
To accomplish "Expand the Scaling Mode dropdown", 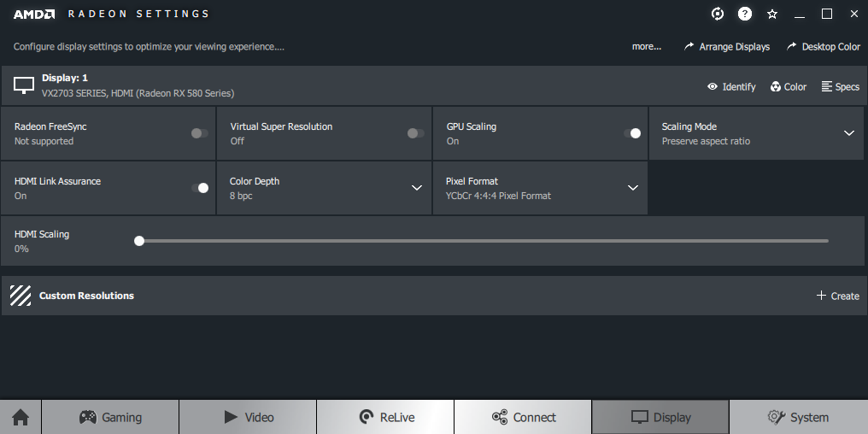I will (x=848, y=133).
